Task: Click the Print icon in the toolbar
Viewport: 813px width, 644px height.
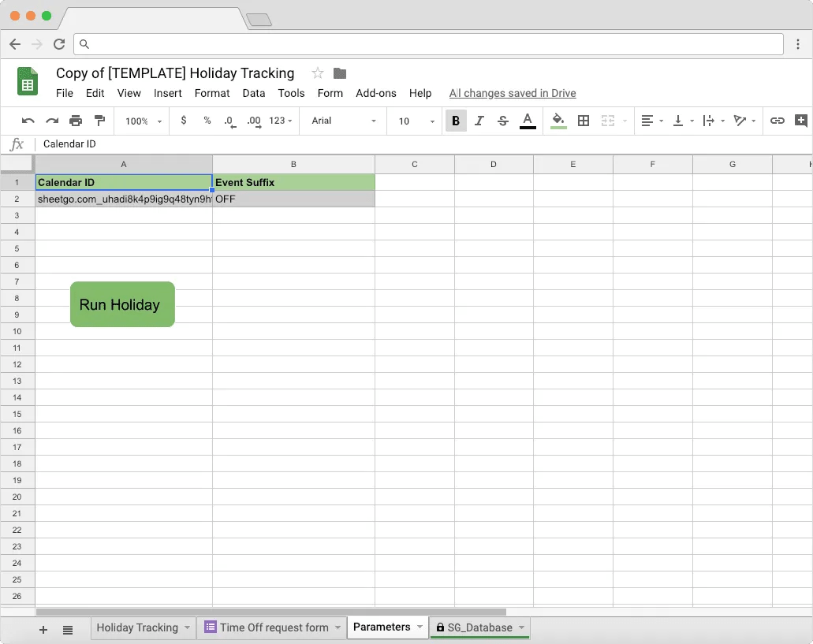Action: click(76, 121)
